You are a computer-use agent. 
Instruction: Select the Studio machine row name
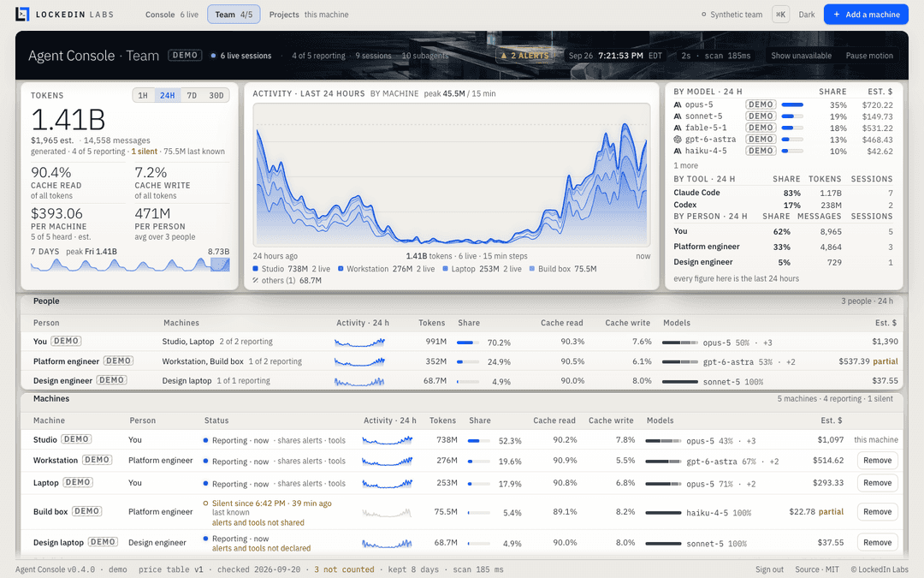point(44,439)
